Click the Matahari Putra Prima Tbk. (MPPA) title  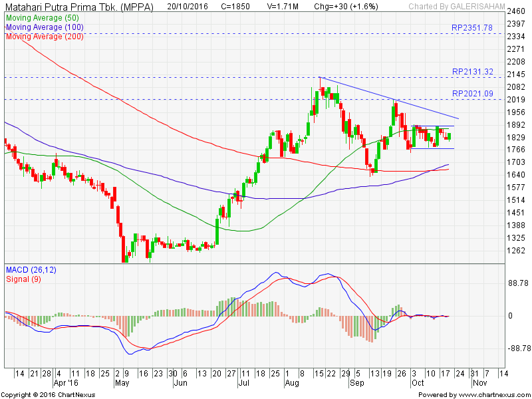80,5
